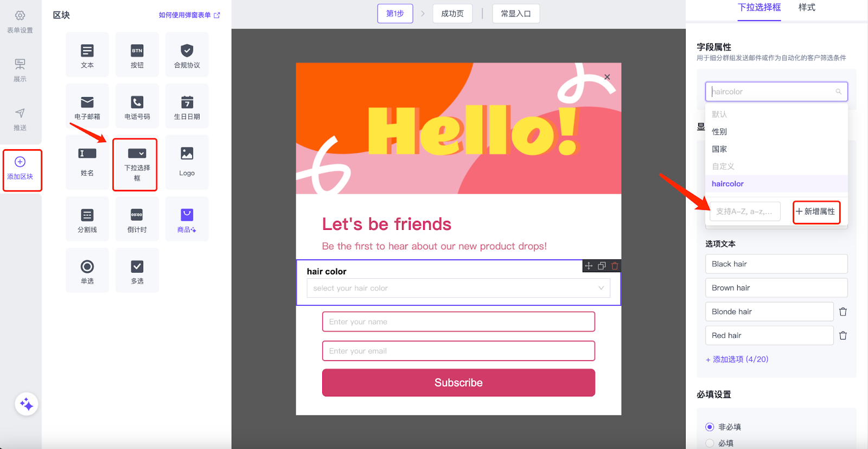868x449 pixels.
Task: Delete the hair color block
Action: coord(615,266)
